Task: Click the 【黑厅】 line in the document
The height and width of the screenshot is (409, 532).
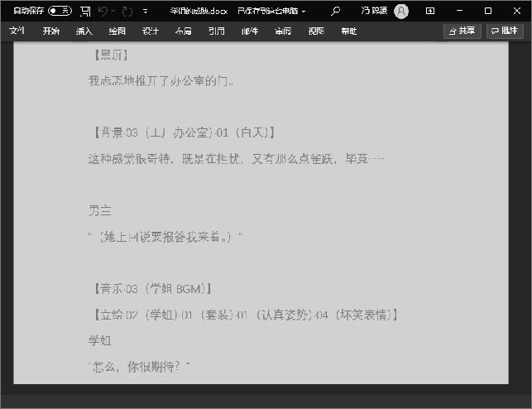Action: (111, 55)
